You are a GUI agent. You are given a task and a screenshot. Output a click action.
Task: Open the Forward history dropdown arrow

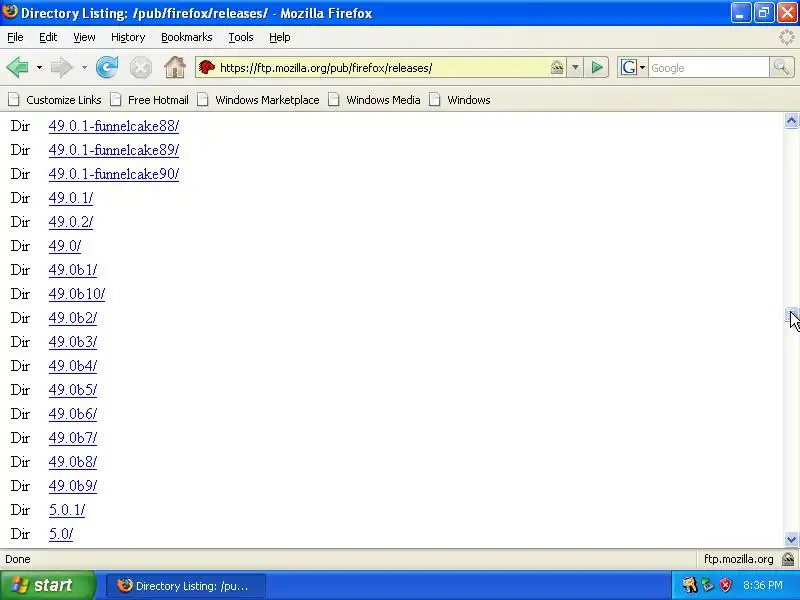[x=84, y=67]
